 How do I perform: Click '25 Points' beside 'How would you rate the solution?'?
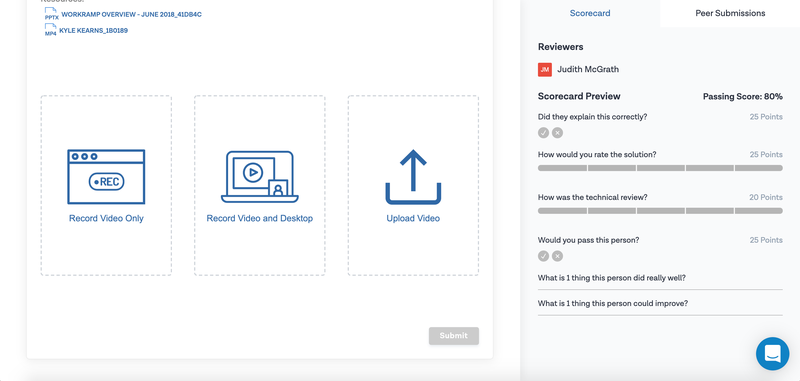[766, 155]
